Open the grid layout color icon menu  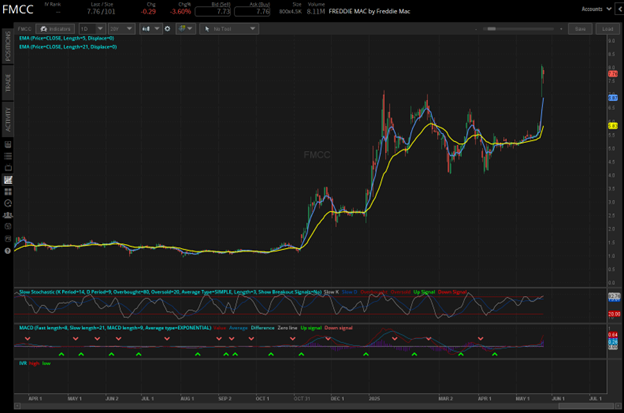tap(184, 29)
